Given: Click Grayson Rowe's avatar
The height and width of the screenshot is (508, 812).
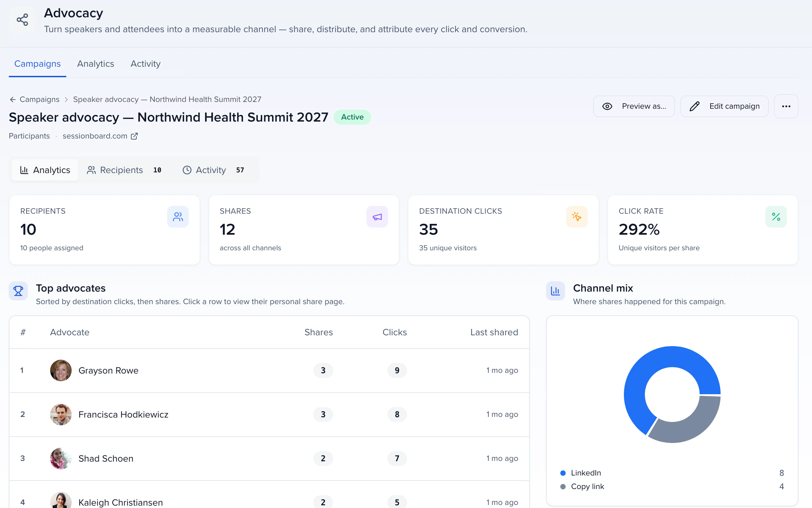Looking at the screenshot, I should point(61,371).
